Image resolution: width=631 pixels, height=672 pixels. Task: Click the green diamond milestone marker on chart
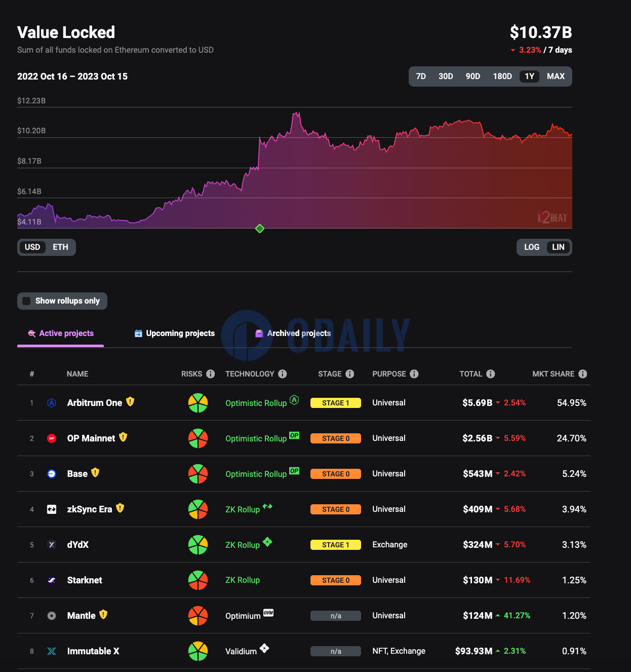pos(260,229)
